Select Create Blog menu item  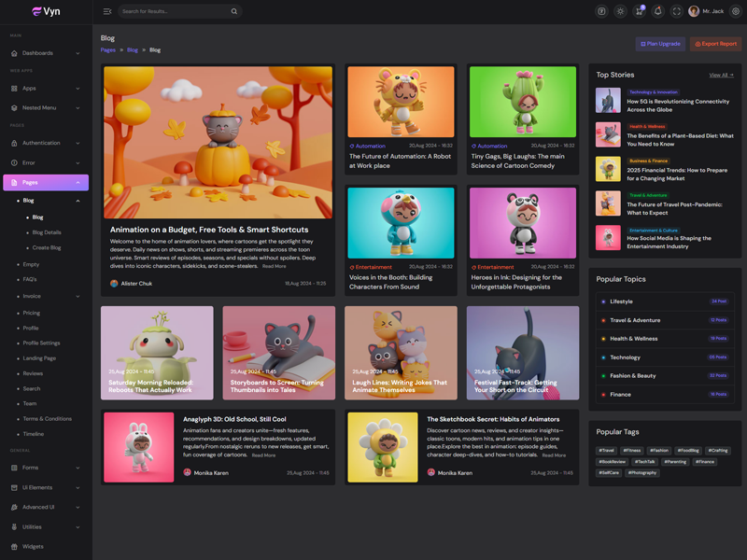[47, 247]
